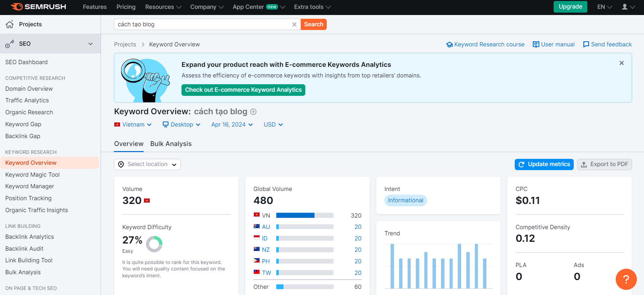Click the User manual book icon
Viewport: 644px width, 295px height.
536,44
